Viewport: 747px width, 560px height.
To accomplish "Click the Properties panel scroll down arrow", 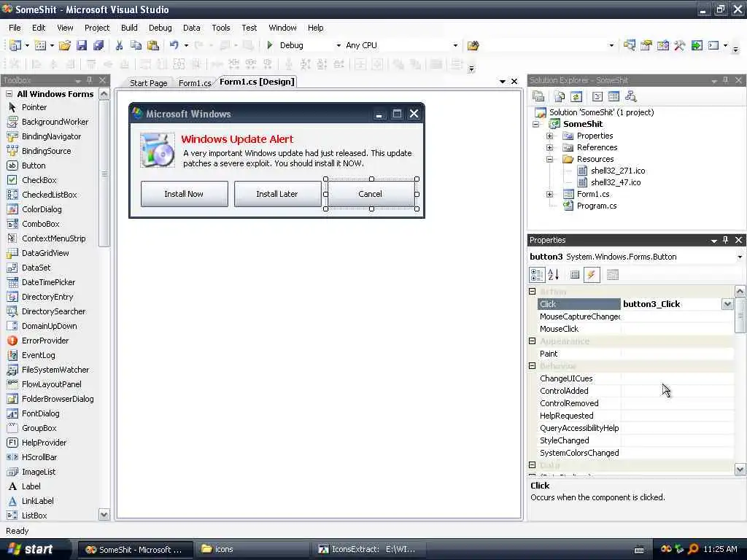I will tap(740, 470).
